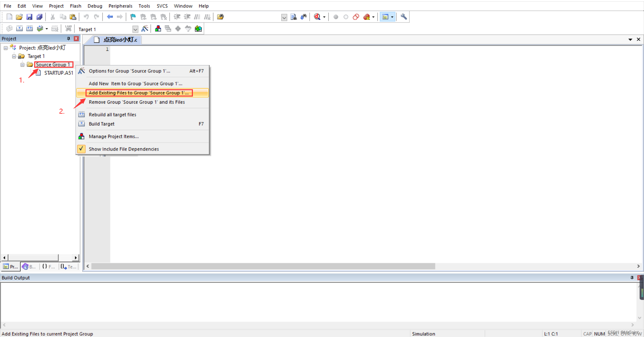Open Options for Target with the magic wand icon
Viewport: 644px width, 337px height.
point(145,29)
